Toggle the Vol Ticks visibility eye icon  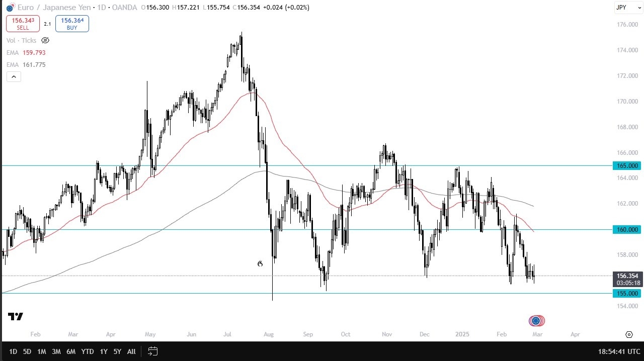coord(45,40)
